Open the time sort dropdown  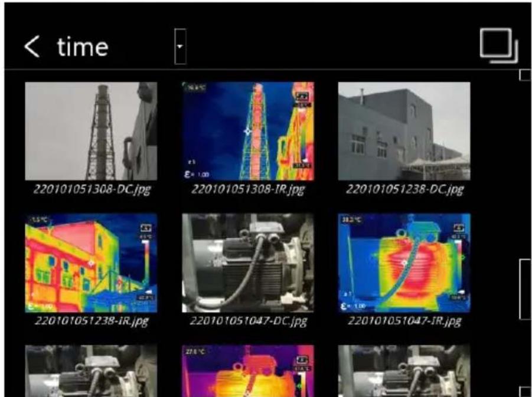pyautogui.click(x=180, y=47)
